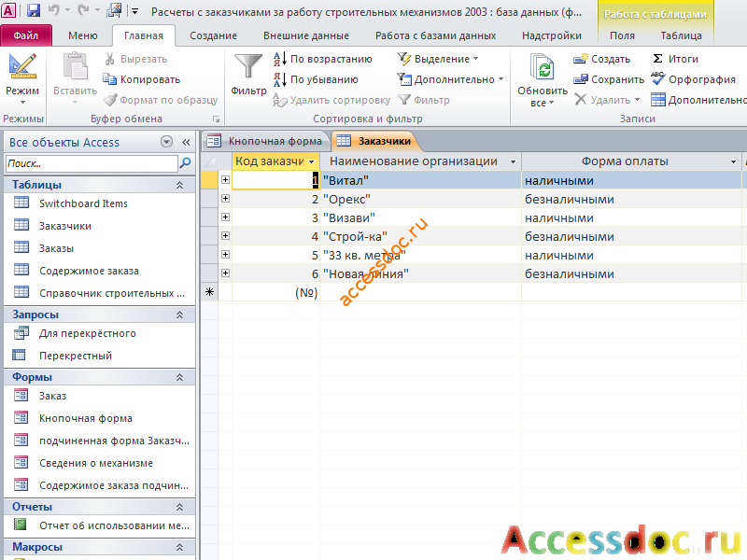Collapse the Формы group
Screen dimensions: 747x560
(179, 377)
